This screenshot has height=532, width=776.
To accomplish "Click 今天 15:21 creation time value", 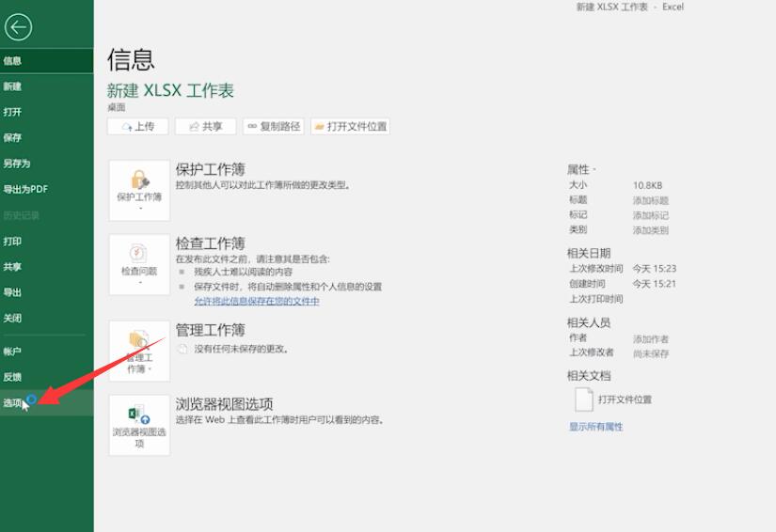I will pos(655,284).
